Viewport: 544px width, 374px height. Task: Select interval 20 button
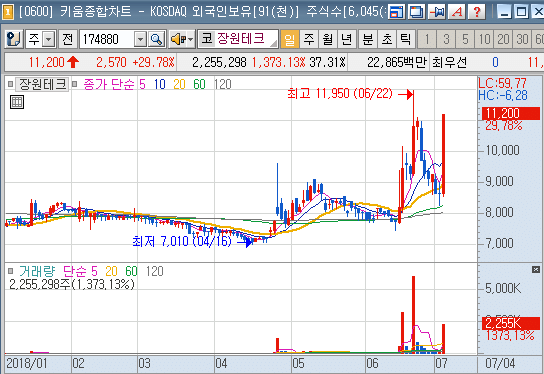coord(503,39)
